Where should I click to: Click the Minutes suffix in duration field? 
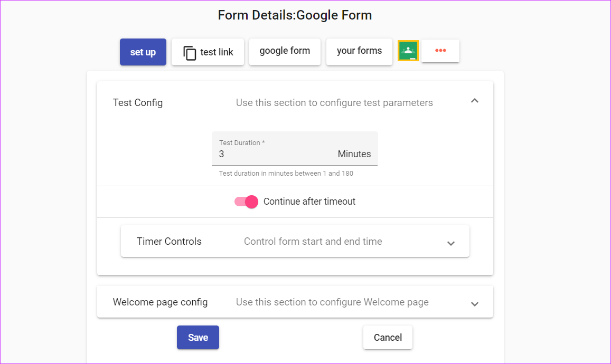354,154
